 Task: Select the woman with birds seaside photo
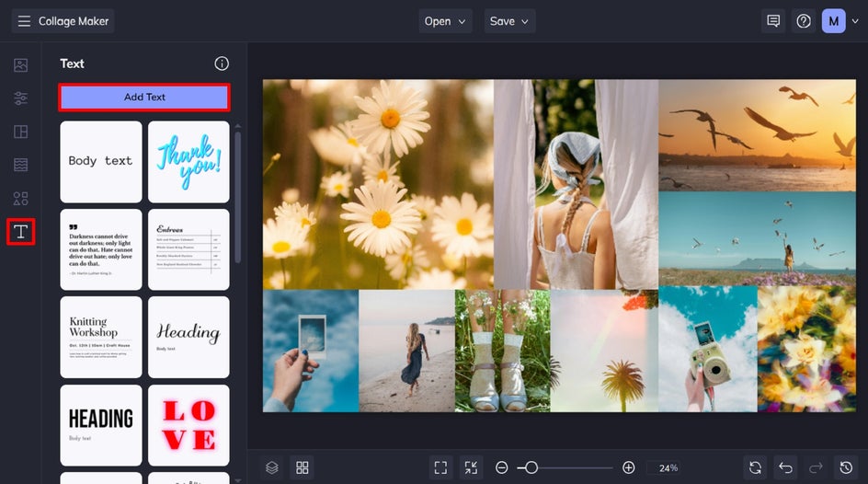[758, 238]
